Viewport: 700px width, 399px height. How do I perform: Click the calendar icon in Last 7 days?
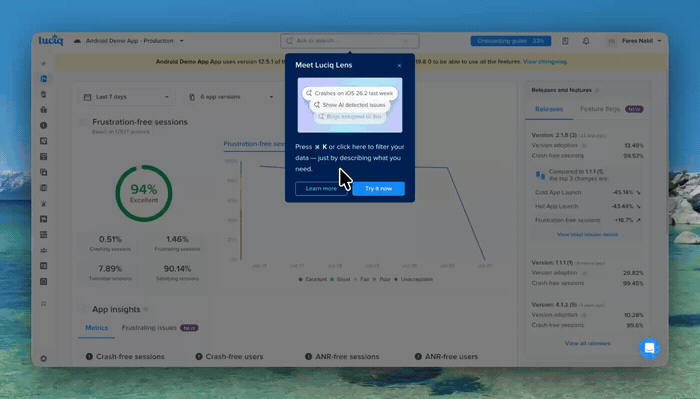(x=88, y=97)
